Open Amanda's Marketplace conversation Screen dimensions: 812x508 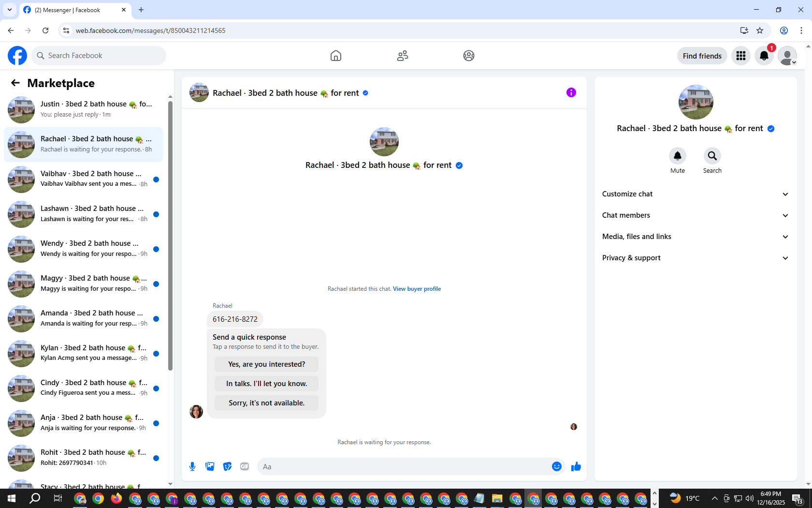pos(83,319)
